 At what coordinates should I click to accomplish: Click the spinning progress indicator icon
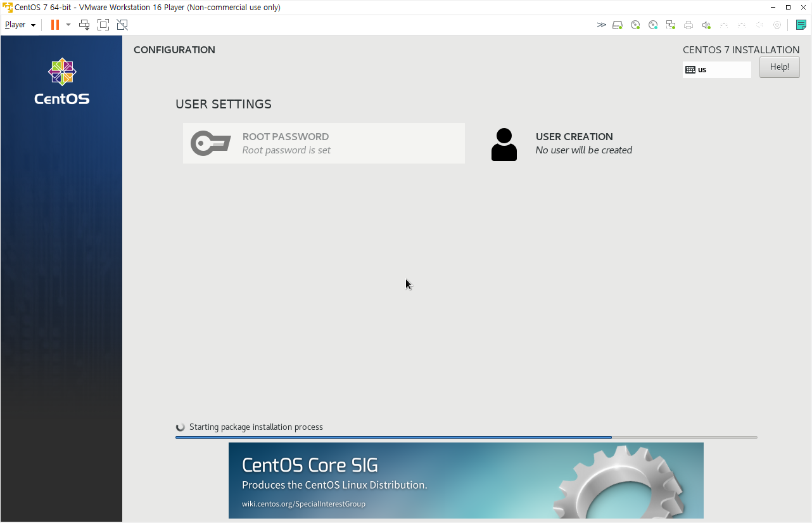point(181,427)
